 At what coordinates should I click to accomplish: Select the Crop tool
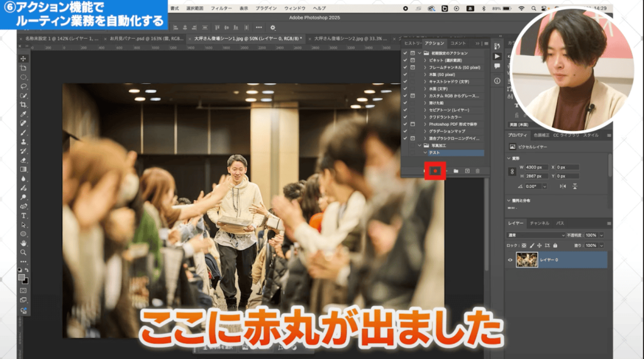pos(23,105)
